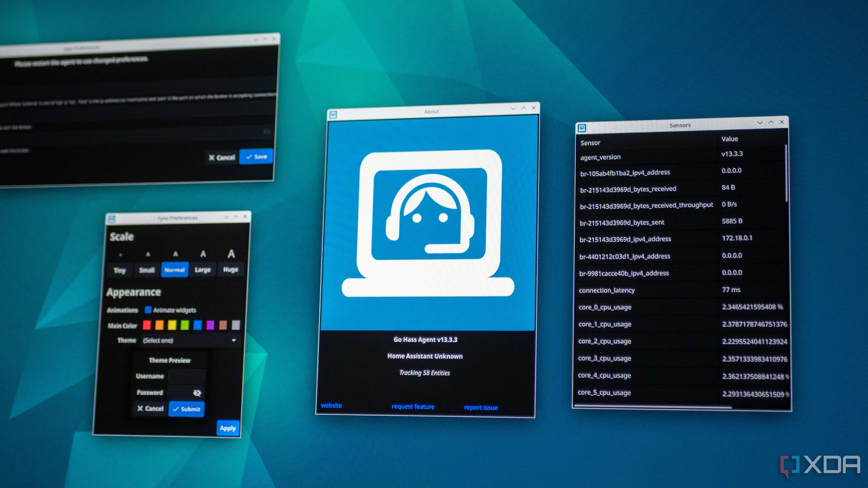Viewport: 868px width, 488px height.
Task: Close the Fyne Preferences window
Action: (x=245, y=217)
